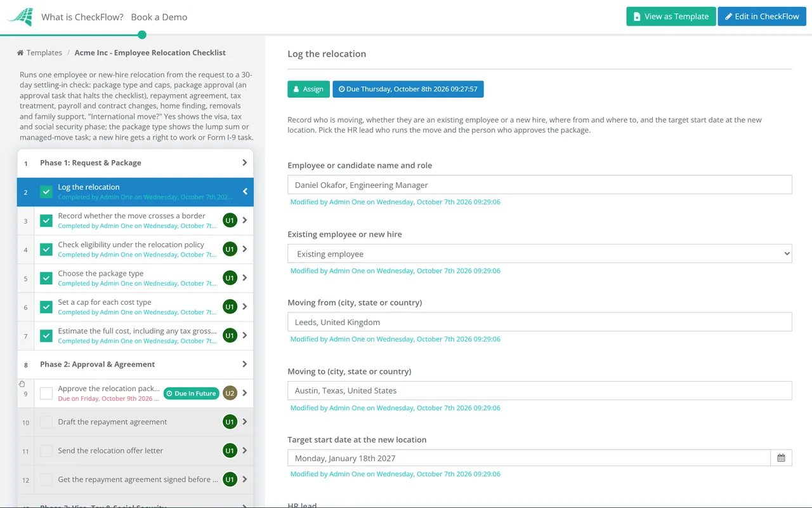Click the Assign button
Viewport: 812px width, 508px height.
[309, 89]
